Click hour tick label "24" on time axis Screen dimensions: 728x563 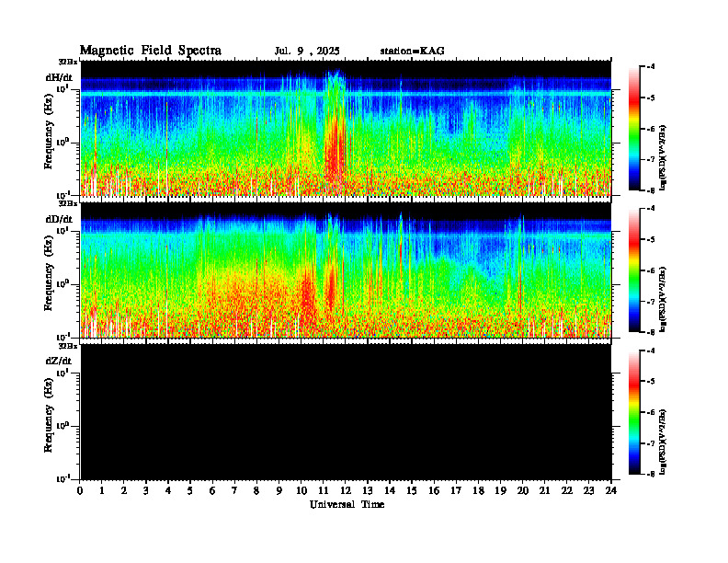611,490
